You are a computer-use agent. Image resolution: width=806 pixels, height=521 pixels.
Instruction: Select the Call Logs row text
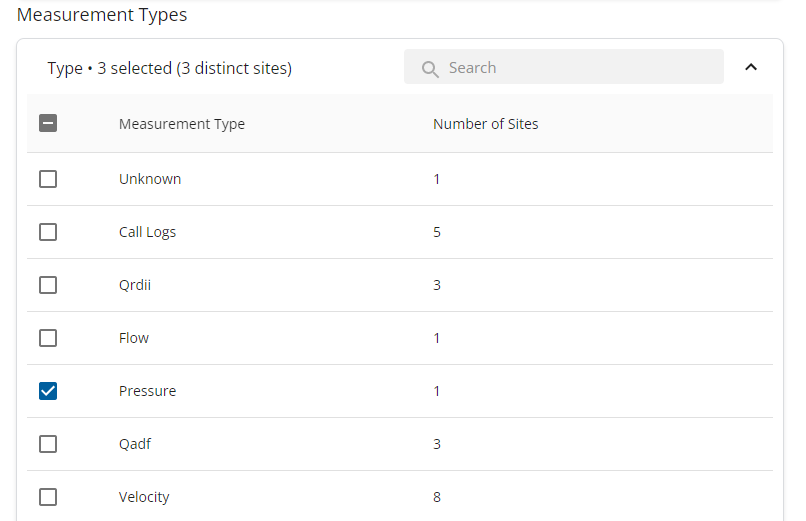click(x=147, y=232)
